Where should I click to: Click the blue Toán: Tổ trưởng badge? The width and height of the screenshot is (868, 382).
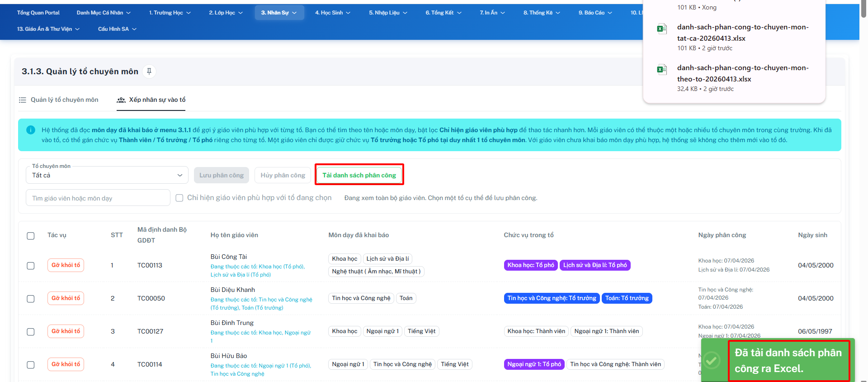627,298
